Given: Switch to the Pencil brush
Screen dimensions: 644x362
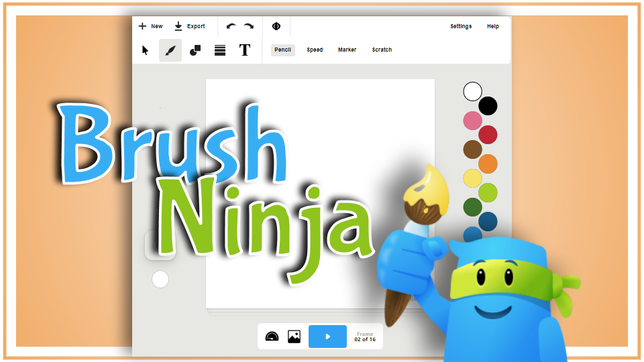Looking at the screenshot, I should coord(282,50).
